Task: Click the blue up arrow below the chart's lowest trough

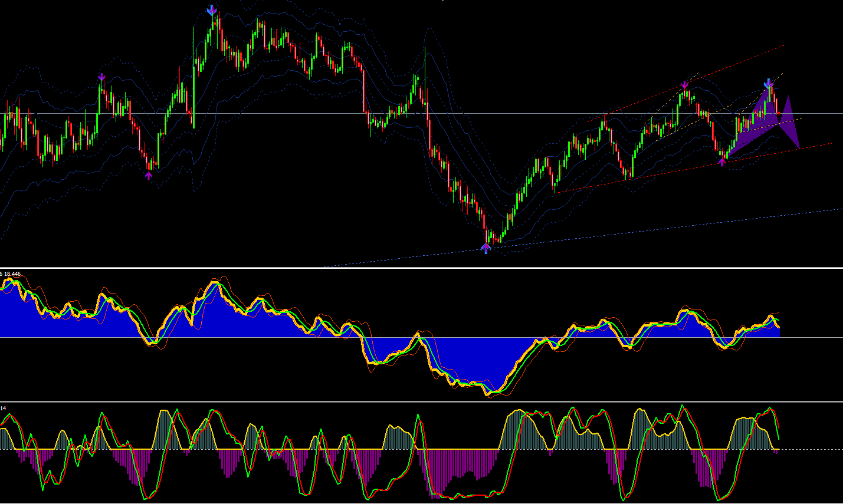Action: pyautogui.click(x=486, y=248)
